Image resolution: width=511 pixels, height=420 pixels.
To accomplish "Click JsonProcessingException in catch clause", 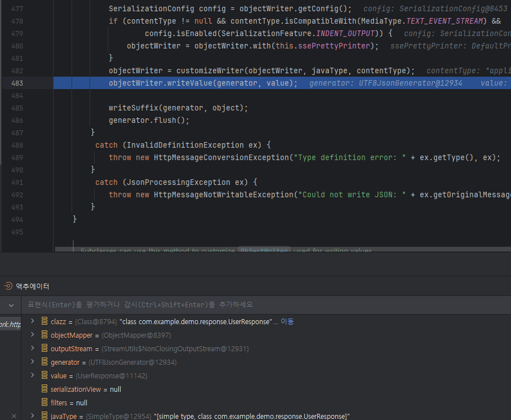I will (178, 182).
